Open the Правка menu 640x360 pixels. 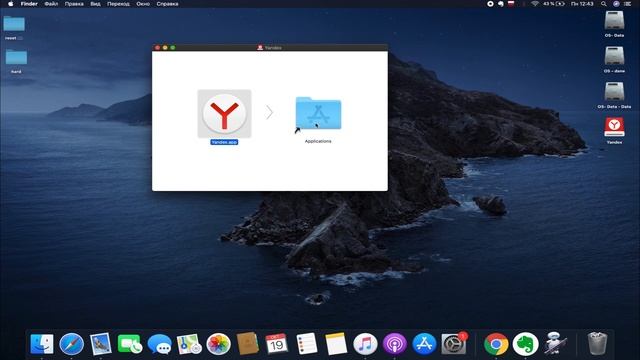pyautogui.click(x=74, y=4)
